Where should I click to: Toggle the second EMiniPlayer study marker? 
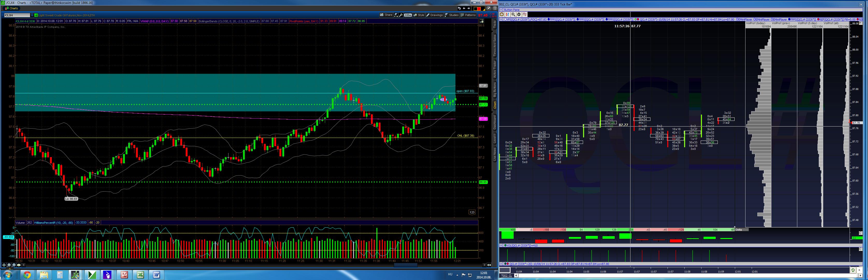pos(755,19)
